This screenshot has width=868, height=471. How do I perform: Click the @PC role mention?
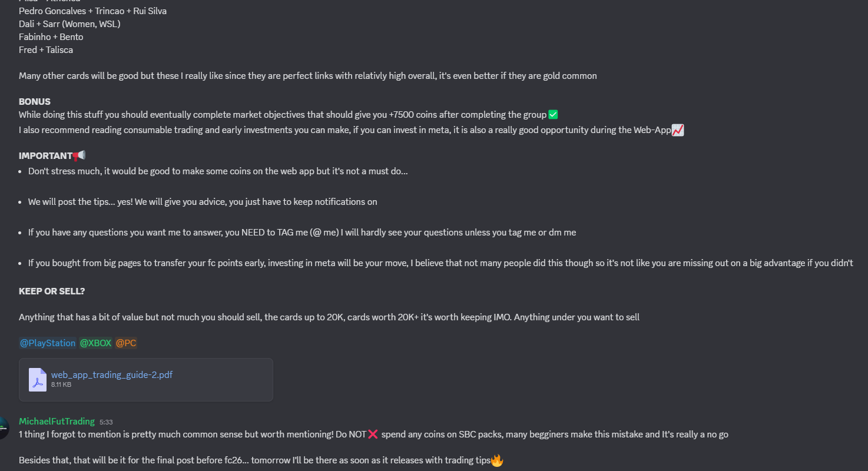tap(126, 343)
